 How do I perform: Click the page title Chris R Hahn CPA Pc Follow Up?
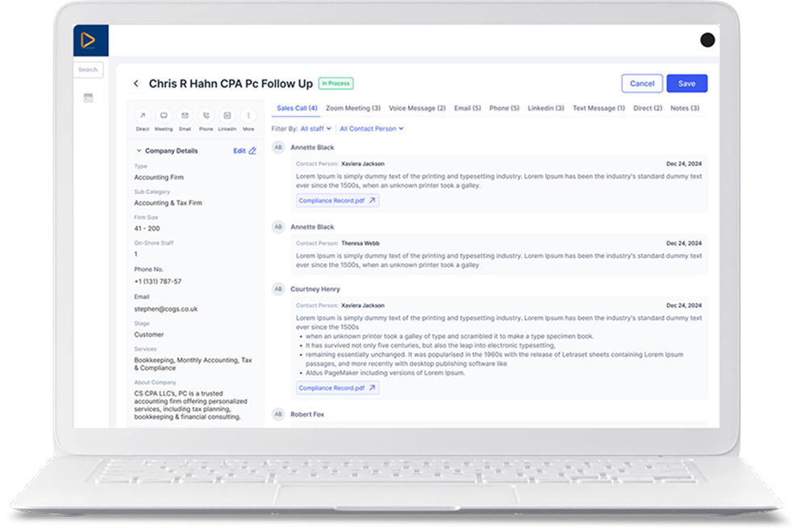[231, 84]
